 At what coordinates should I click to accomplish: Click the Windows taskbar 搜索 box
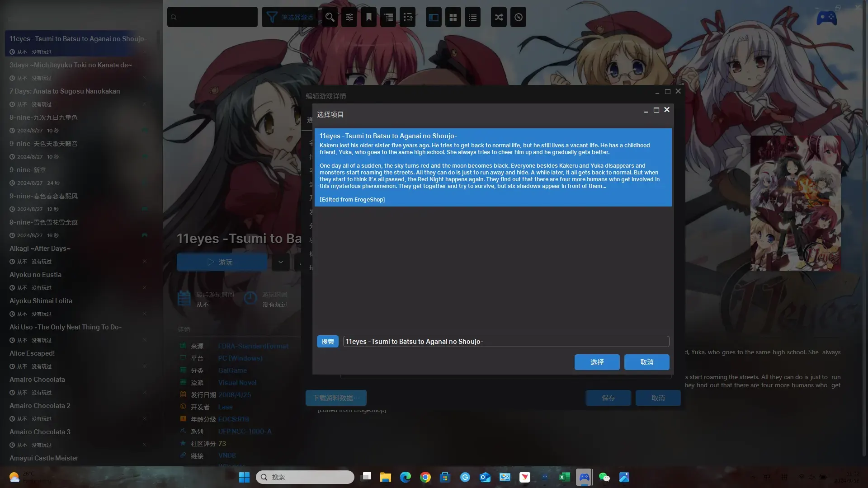pos(305,477)
